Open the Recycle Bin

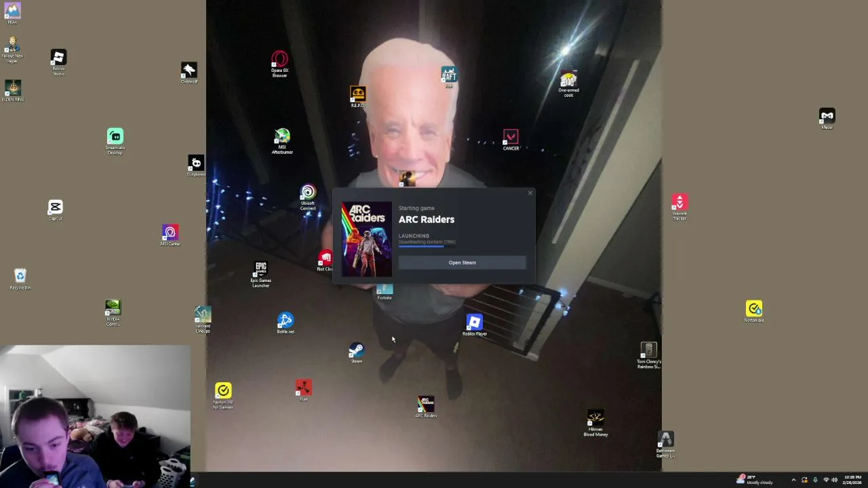tap(20, 279)
